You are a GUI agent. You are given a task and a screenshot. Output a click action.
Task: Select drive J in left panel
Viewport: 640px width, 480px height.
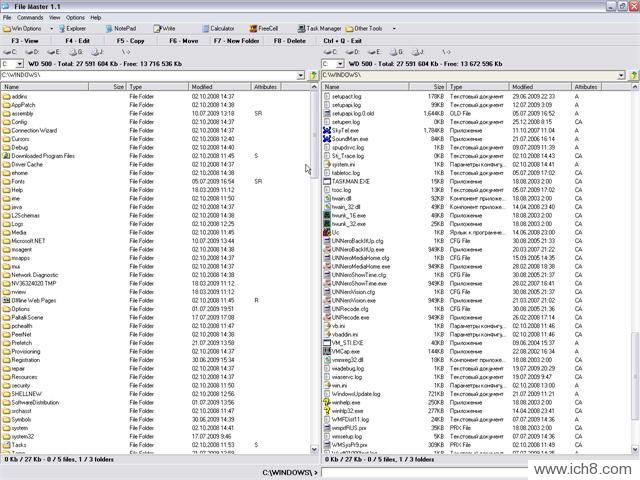97,52
